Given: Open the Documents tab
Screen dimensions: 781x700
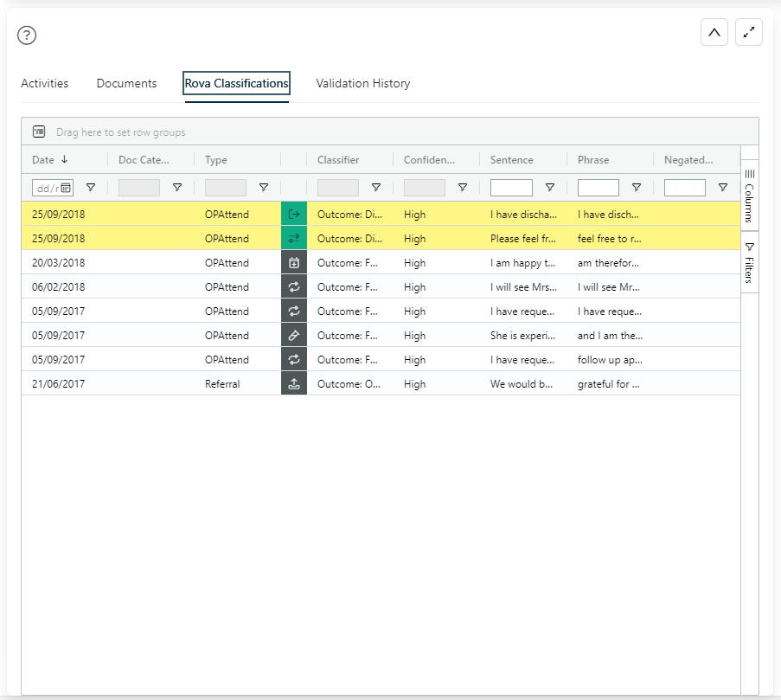Looking at the screenshot, I should [126, 84].
